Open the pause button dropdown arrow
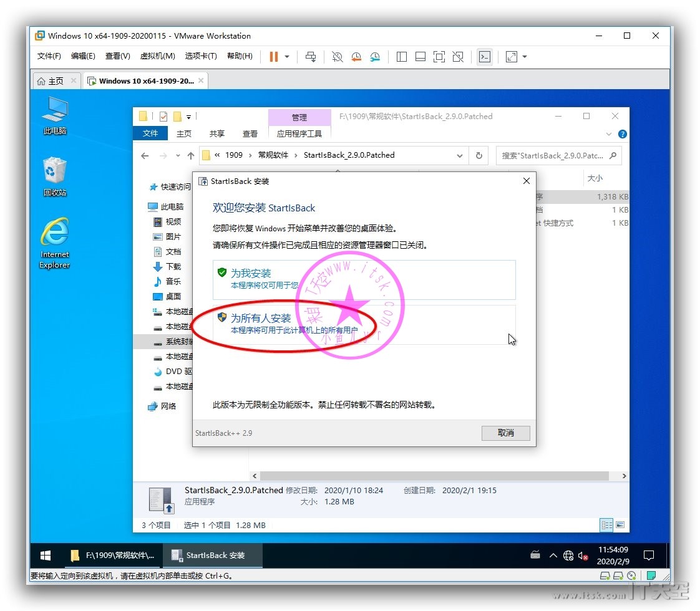Viewport: 700px width, 611px height. pyautogui.click(x=287, y=57)
